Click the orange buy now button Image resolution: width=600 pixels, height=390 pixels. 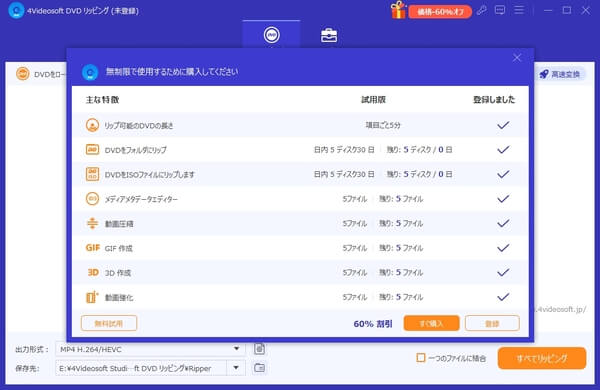point(431,323)
